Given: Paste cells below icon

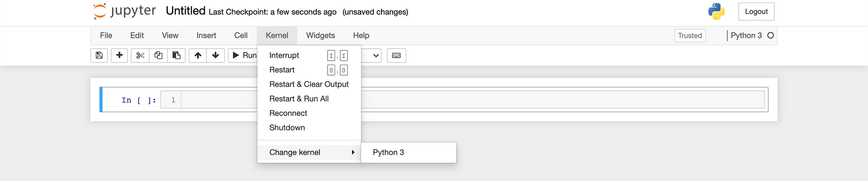Looking at the screenshot, I should click(x=177, y=56).
